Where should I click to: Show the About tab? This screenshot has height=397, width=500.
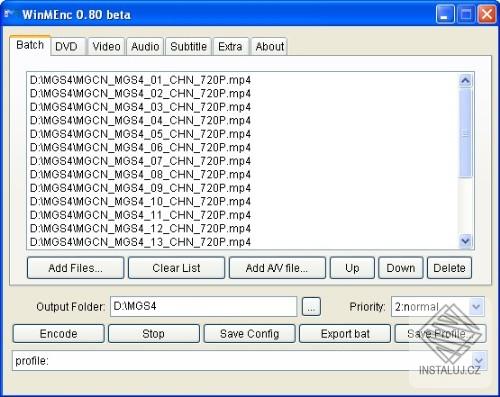[x=269, y=47]
